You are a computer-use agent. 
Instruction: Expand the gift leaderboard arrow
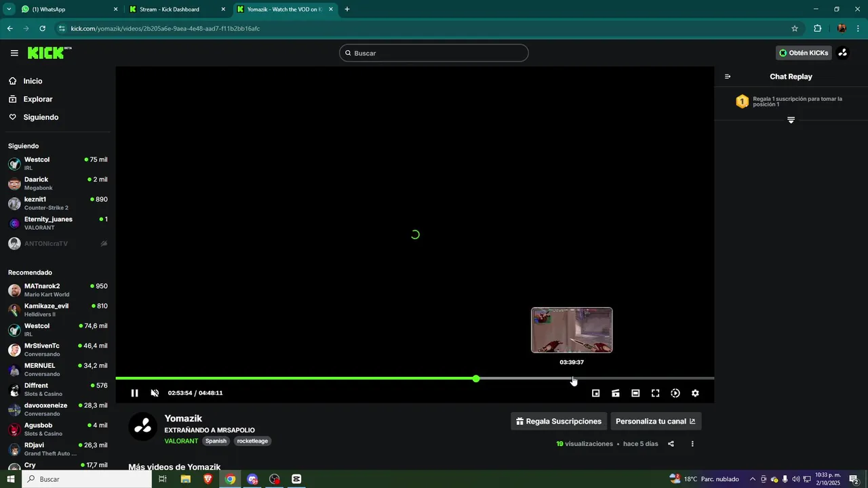point(791,120)
